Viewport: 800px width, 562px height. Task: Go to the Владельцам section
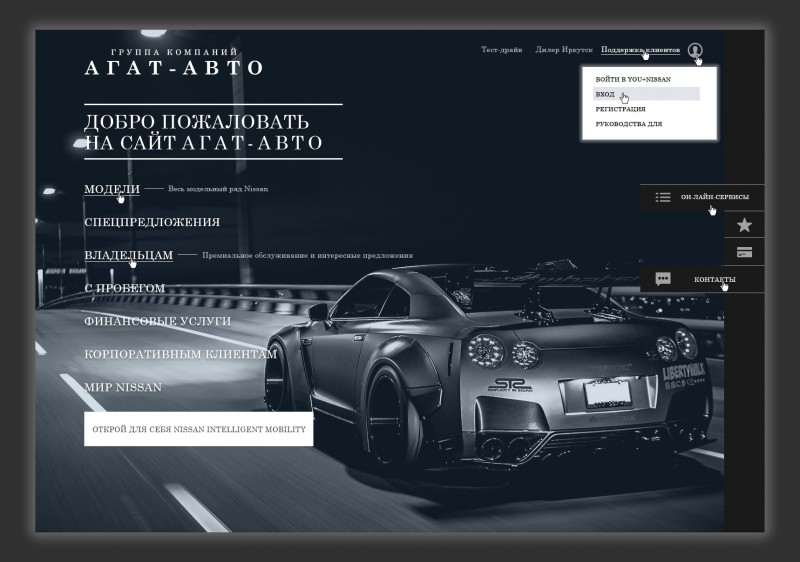[x=129, y=255]
